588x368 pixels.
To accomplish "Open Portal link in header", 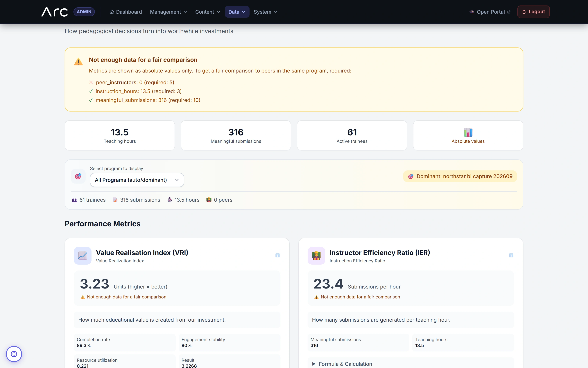I will click(x=490, y=12).
